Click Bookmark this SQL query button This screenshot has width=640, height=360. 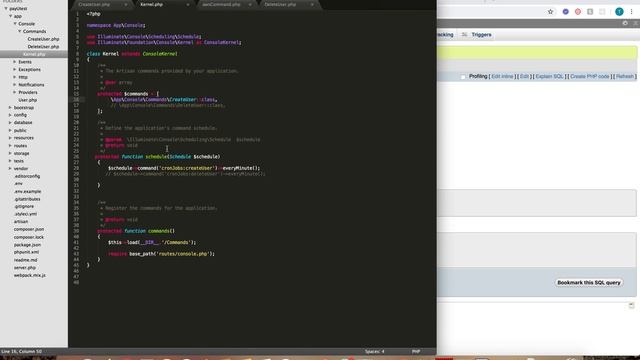(x=589, y=282)
